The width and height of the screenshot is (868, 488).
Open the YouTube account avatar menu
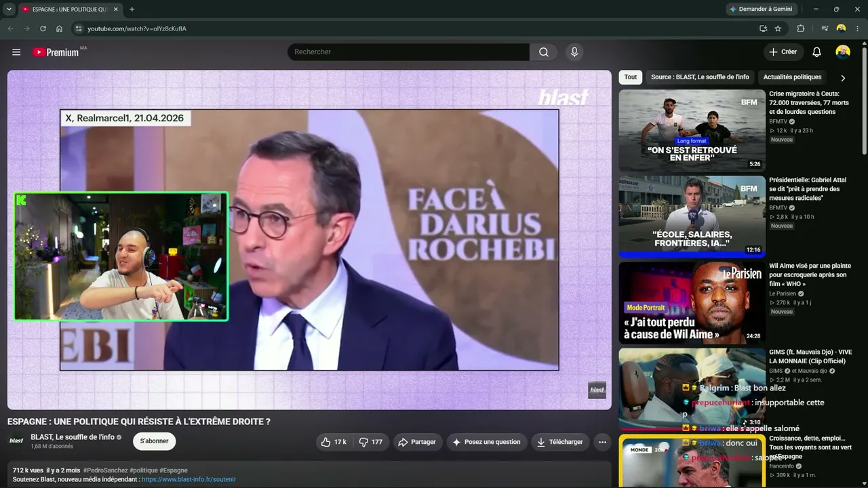[843, 52]
